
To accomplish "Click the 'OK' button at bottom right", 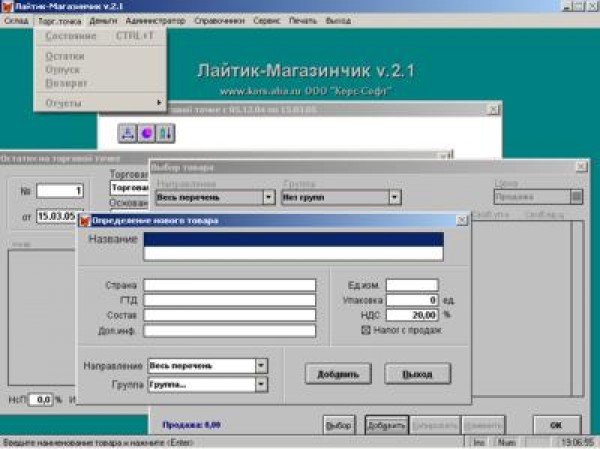I will click(x=556, y=424).
